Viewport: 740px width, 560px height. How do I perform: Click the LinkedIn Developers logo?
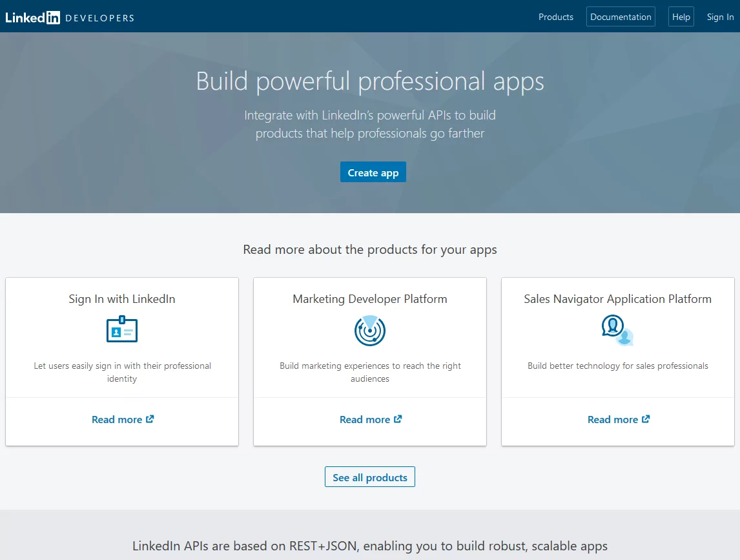(70, 17)
